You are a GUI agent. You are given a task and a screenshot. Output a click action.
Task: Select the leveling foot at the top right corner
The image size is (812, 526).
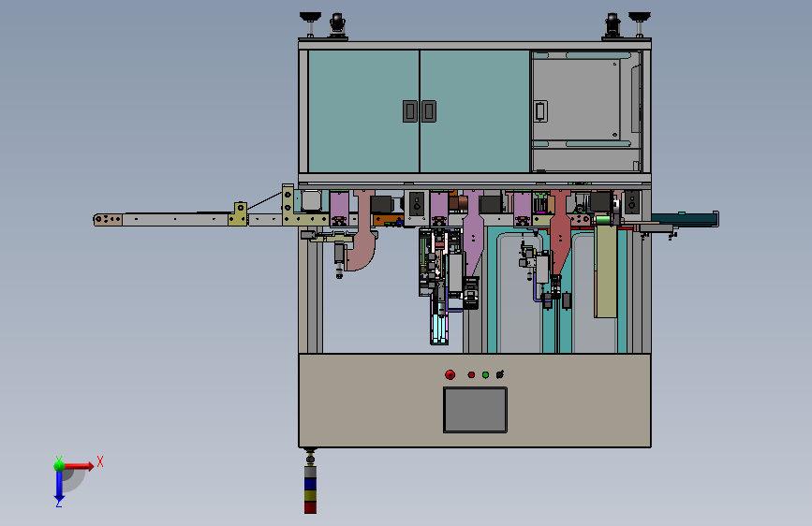coord(640,24)
